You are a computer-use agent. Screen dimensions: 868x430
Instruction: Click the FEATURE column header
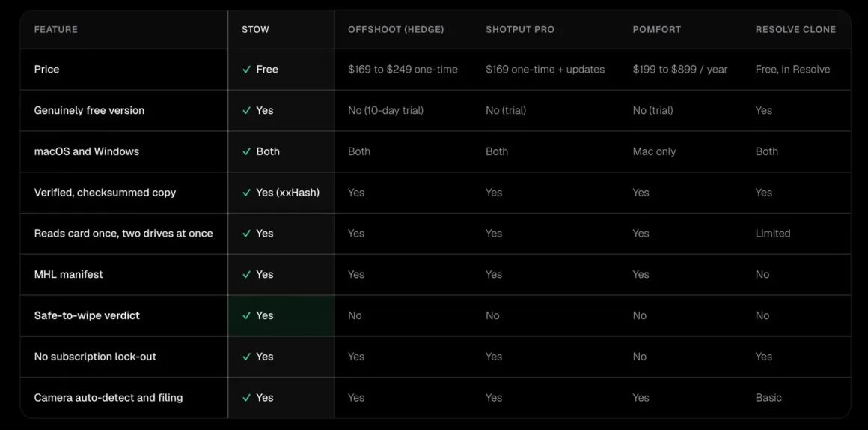pyautogui.click(x=56, y=30)
